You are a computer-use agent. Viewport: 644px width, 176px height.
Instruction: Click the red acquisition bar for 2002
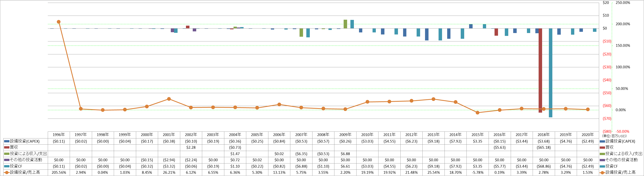187,27
